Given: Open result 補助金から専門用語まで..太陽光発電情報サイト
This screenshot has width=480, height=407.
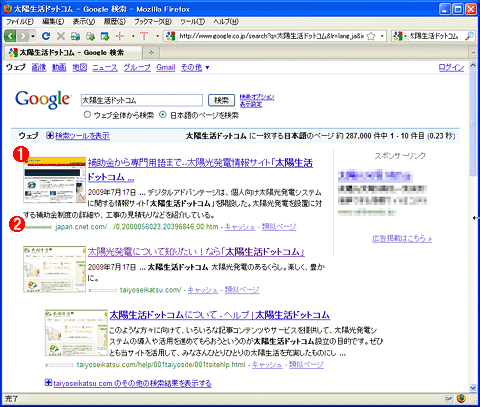Looking at the screenshot, I should pos(200,170).
